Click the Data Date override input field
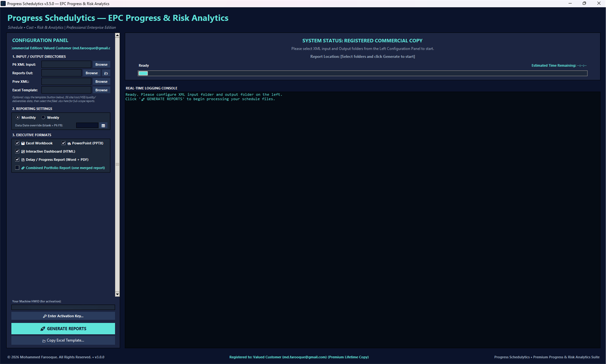 tap(87, 125)
